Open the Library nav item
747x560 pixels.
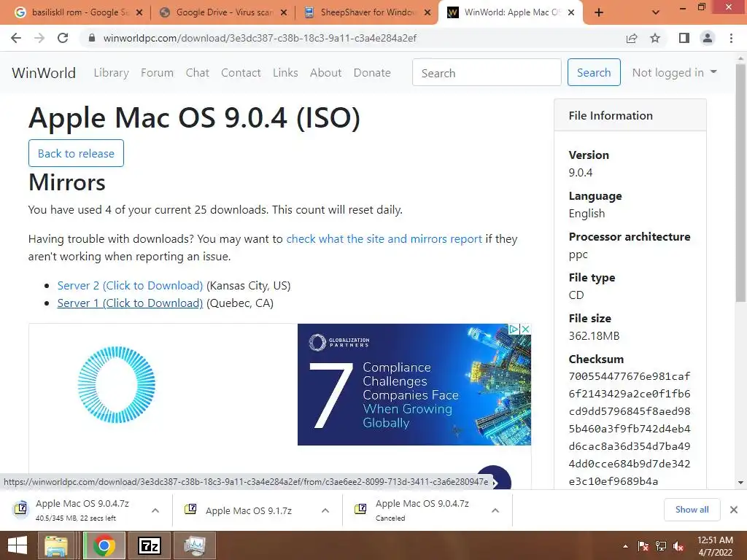(111, 73)
